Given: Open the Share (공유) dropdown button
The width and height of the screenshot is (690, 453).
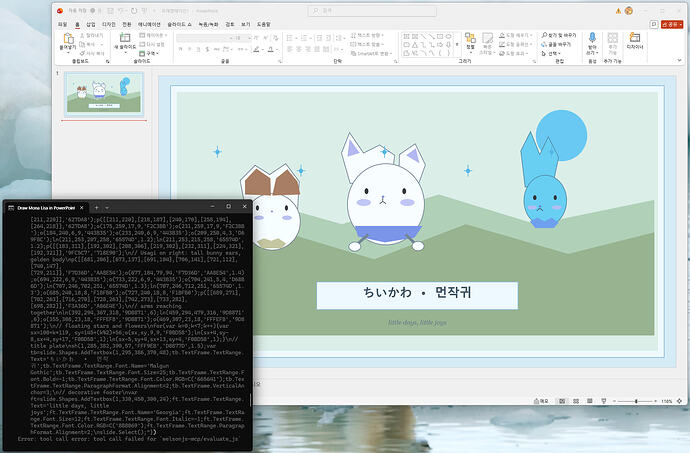Looking at the screenshot, I should (x=672, y=24).
